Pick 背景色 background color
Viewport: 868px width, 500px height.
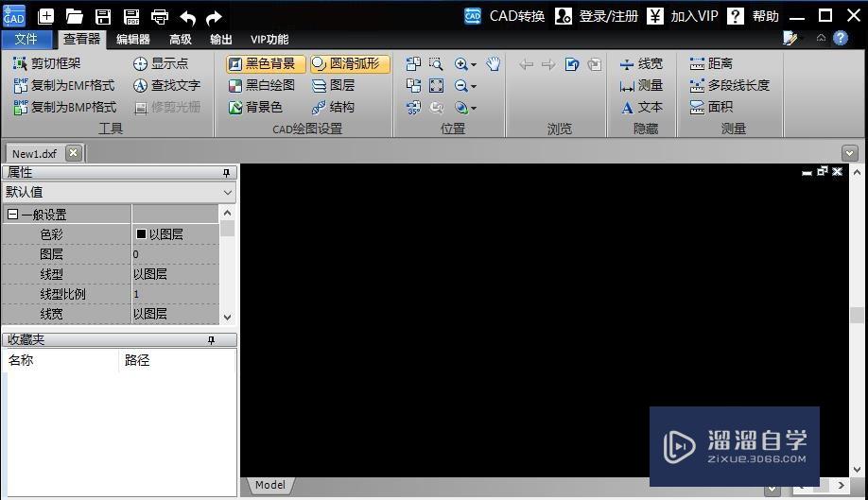[255, 107]
